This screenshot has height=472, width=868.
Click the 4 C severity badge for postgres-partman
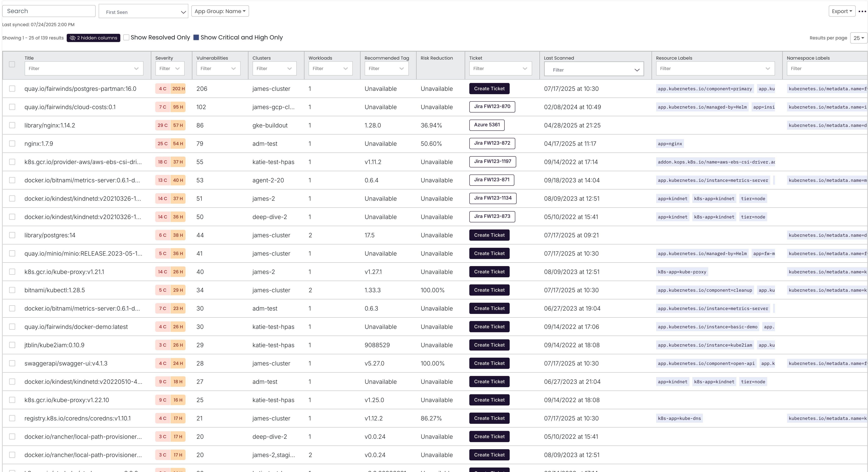pyautogui.click(x=163, y=89)
